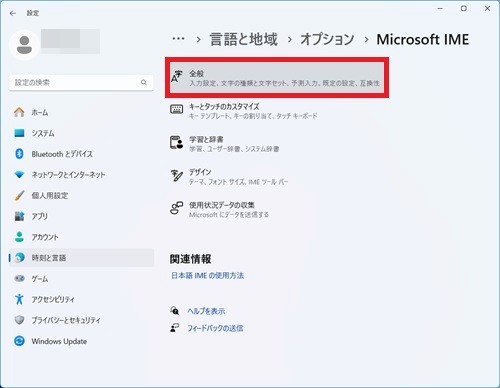Expand the breadcrumb ellipsis menu
The width and height of the screenshot is (500, 388).
[x=178, y=39]
